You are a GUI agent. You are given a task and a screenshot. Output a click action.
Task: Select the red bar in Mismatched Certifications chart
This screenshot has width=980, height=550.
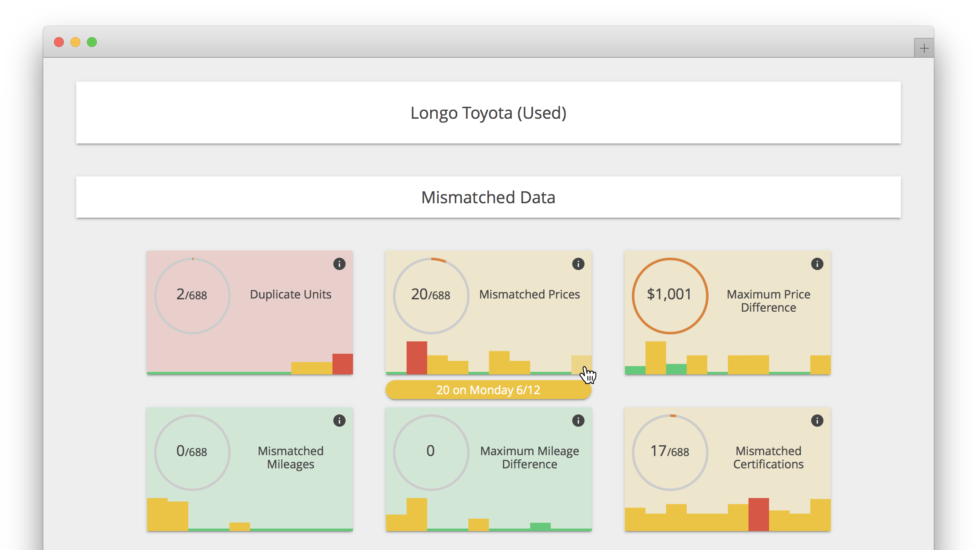(759, 515)
